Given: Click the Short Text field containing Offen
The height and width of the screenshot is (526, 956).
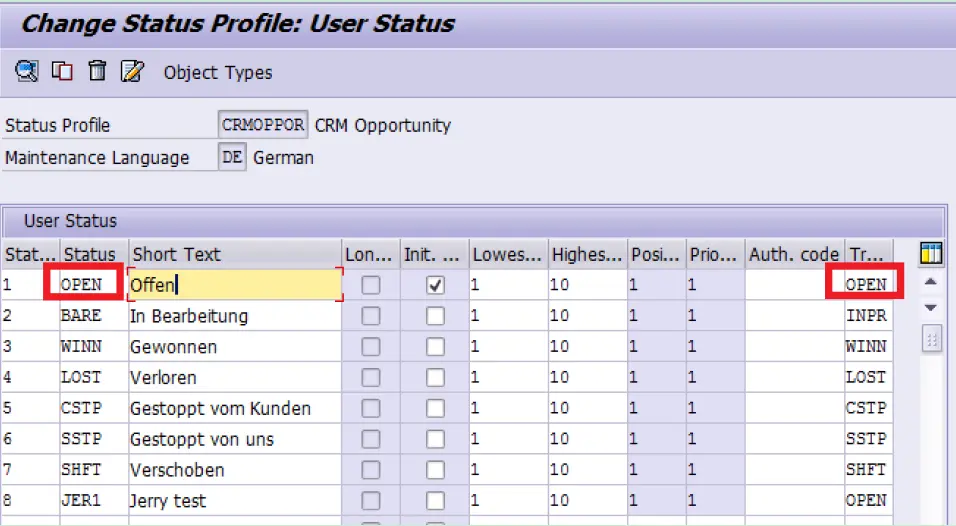Looking at the screenshot, I should click(235, 285).
